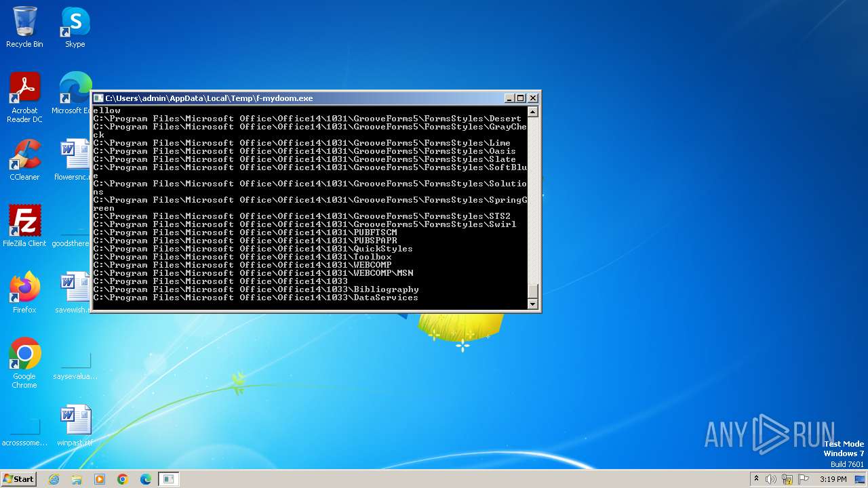Viewport: 868px width, 488px height.
Task: Maximize the f-mydoom.exe console window
Action: pyautogui.click(x=521, y=98)
